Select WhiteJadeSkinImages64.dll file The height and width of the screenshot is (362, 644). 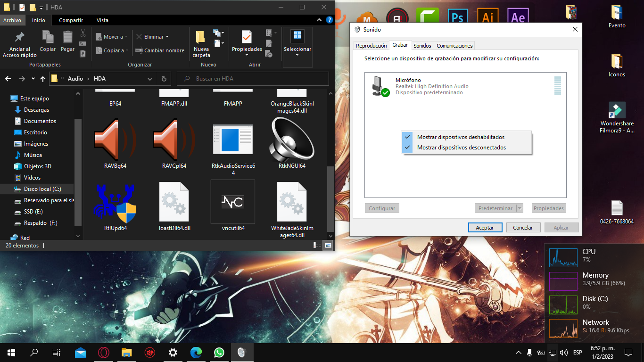pyautogui.click(x=292, y=209)
